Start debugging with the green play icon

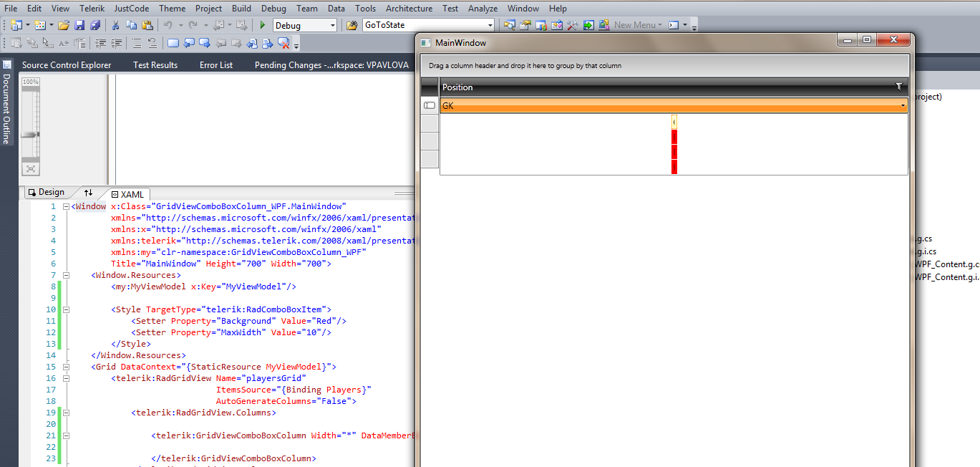coord(263,25)
